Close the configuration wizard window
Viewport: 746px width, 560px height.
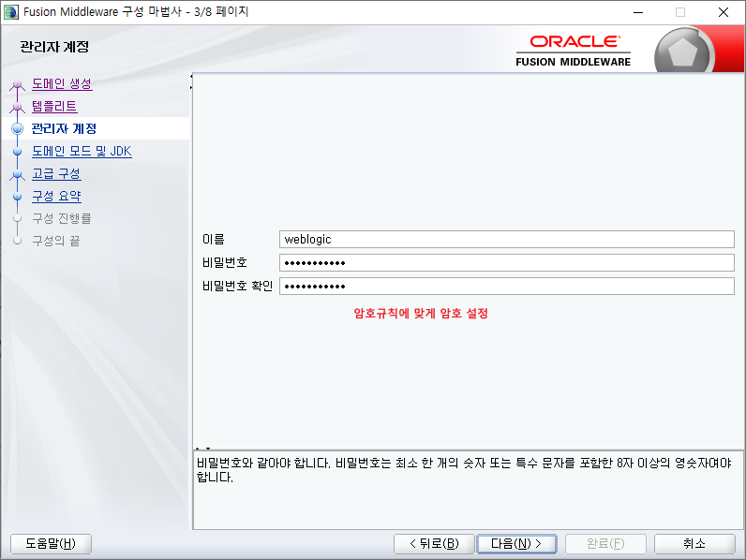[x=724, y=12]
